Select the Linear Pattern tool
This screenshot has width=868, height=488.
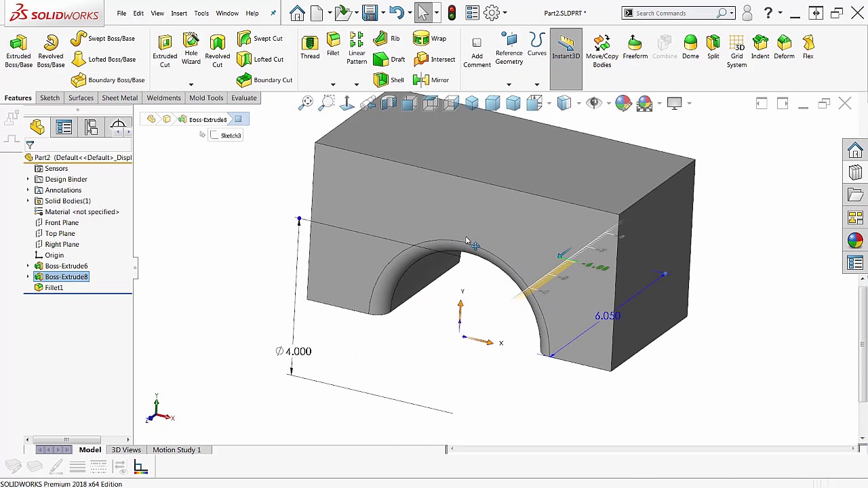point(357,47)
